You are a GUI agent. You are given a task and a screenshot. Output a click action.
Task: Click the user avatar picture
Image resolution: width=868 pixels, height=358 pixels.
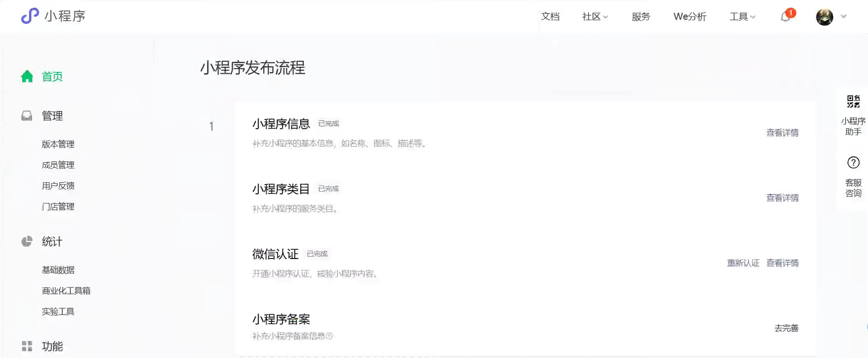(x=824, y=17)
